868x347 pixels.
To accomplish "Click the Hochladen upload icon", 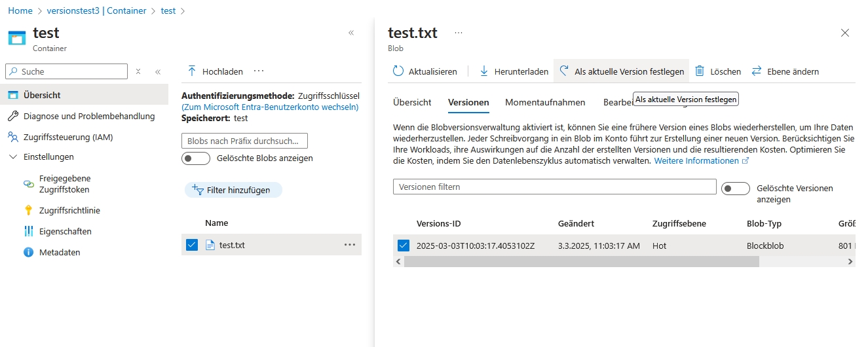I will [x=192, y=71].
